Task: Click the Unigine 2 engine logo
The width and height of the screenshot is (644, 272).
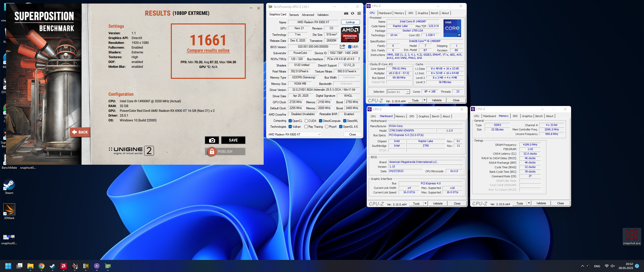Action: point(131,151)
